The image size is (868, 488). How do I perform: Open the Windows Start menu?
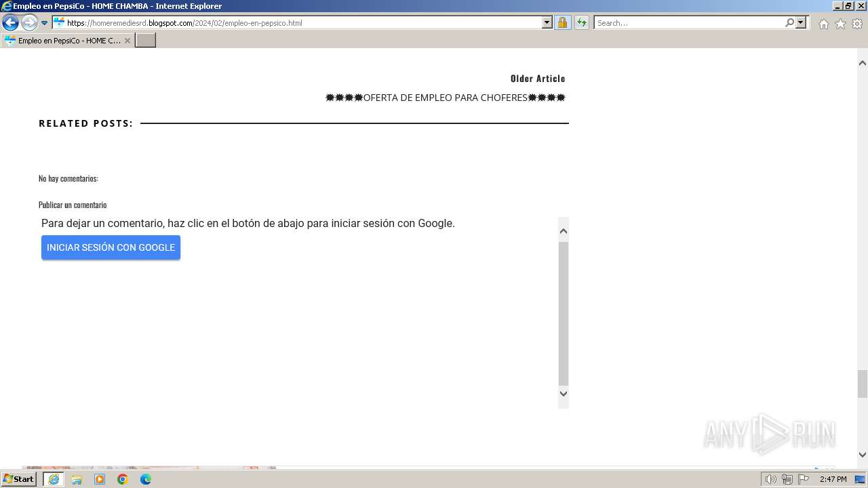(19, 479)
